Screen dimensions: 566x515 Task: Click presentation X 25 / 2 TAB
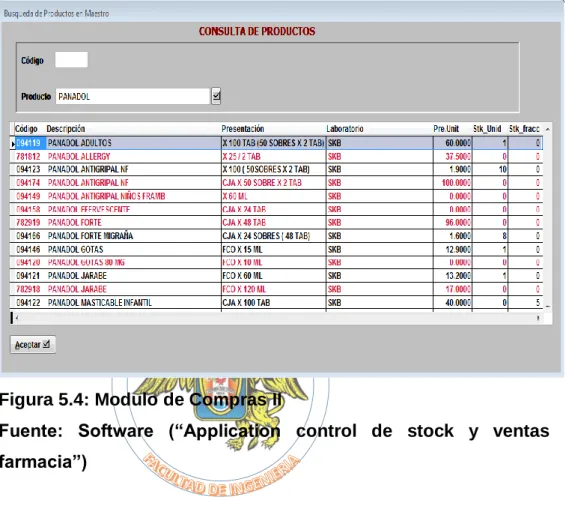(273, 157)
